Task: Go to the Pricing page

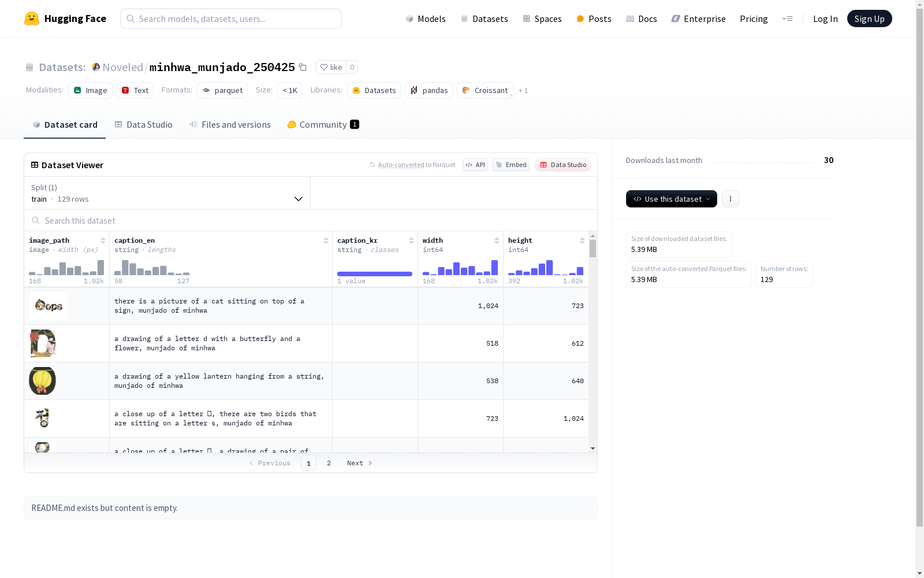Action: [x=754, y=18]
